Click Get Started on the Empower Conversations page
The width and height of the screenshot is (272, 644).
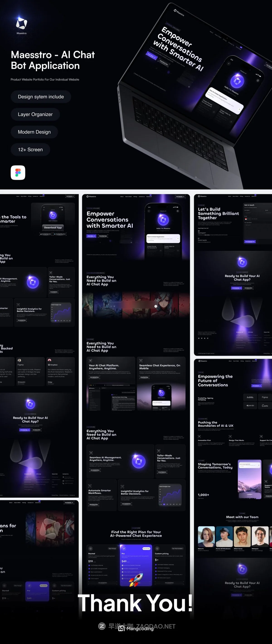pos(180,197)
